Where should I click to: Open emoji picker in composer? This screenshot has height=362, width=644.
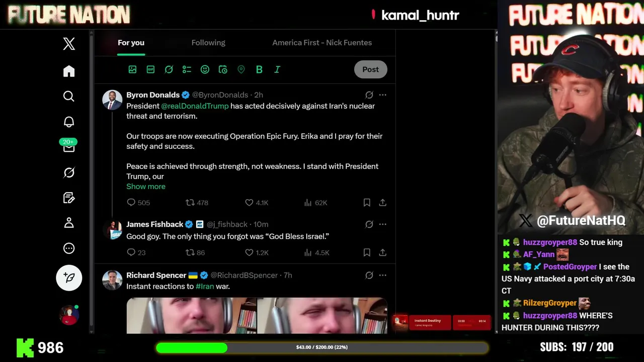coord(205,69)
